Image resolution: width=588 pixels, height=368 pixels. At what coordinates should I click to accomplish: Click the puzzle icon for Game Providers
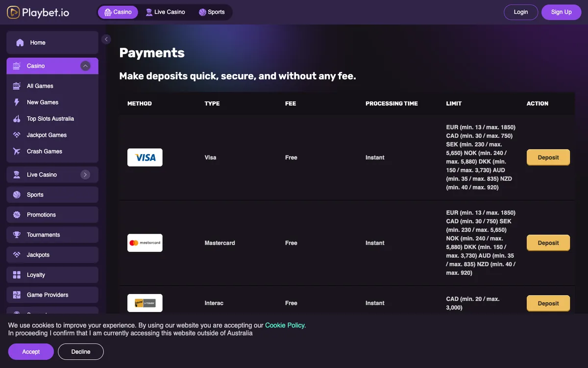coord(17,295)
